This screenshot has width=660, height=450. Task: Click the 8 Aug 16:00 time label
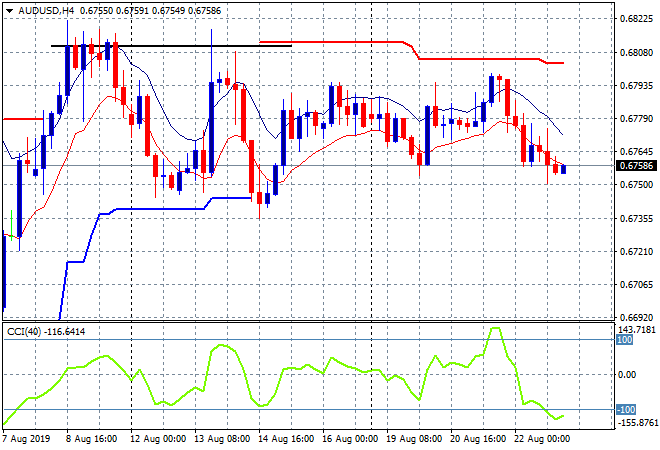click(91, 439)
